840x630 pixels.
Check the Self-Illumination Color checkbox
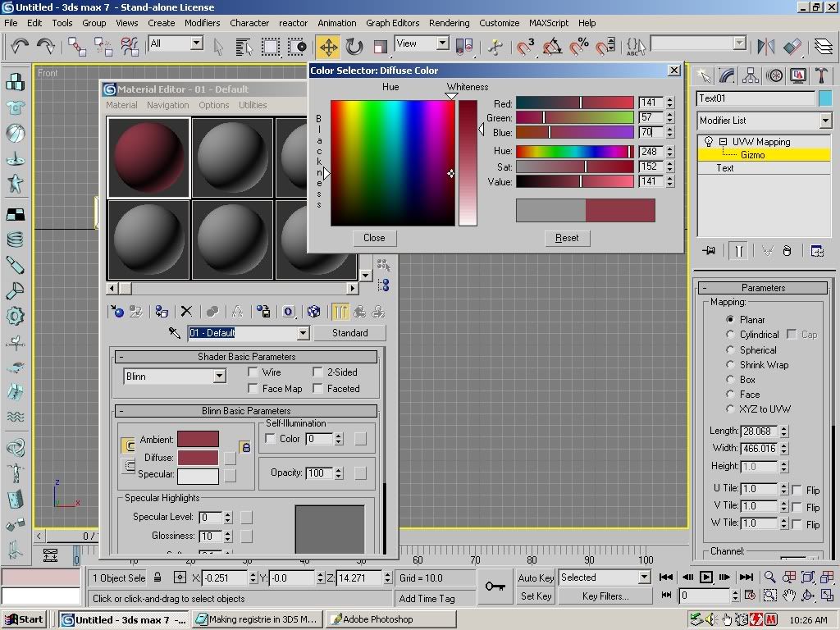pyautogui.click(x=271, y=439)
